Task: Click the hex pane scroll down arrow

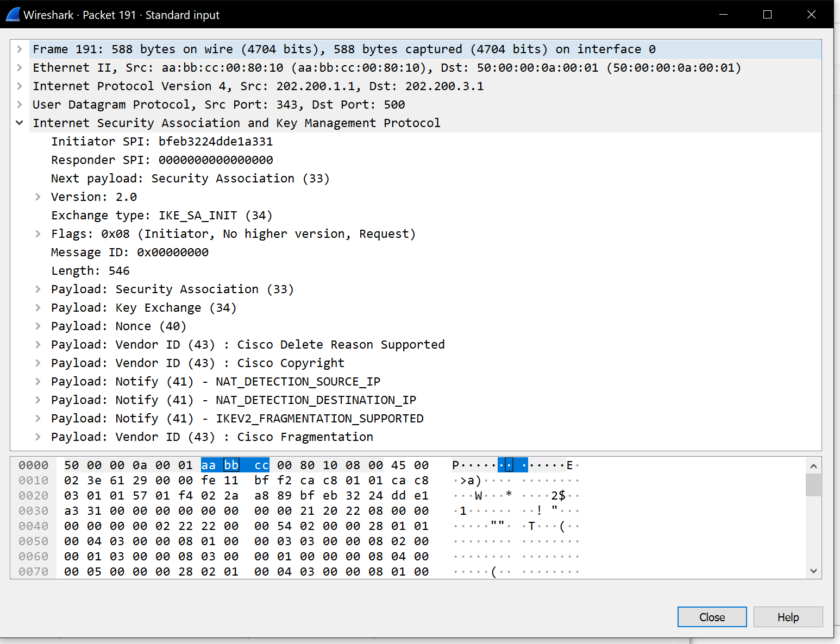Action: 813,571
